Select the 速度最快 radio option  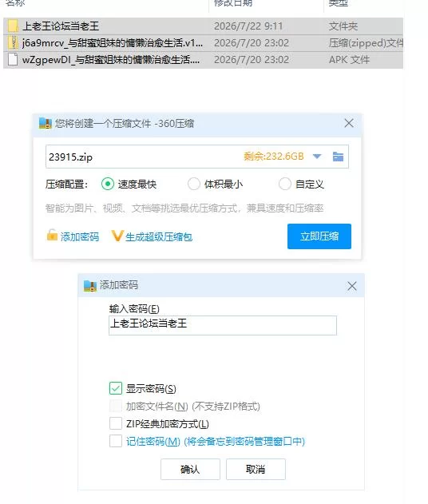coord(108,185)
